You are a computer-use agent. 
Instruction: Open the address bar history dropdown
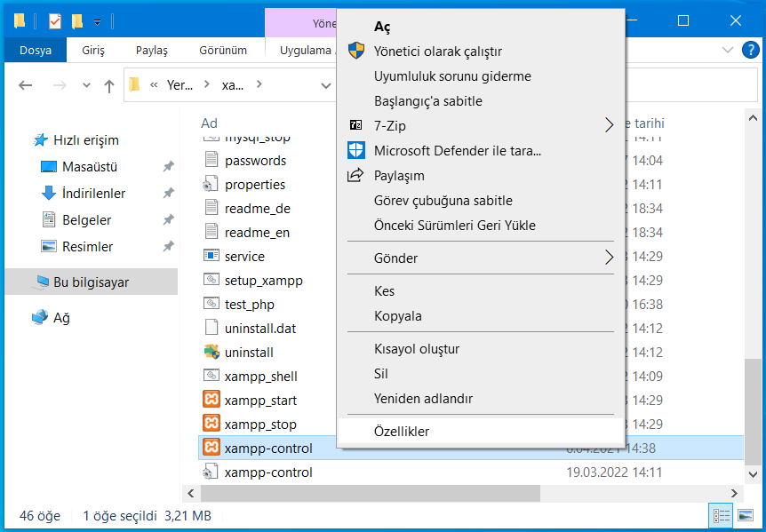point(326,86)
